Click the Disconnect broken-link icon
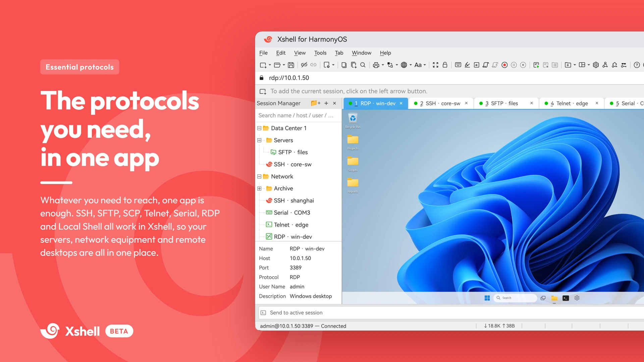 pyautogui.click(x=304, y=65)
